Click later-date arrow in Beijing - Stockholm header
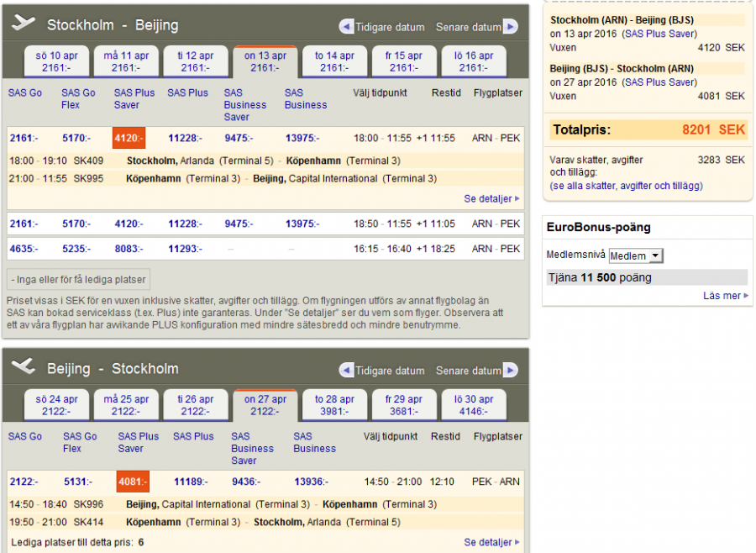The width and height of the screenshot is (756, 553). [510, 371]
